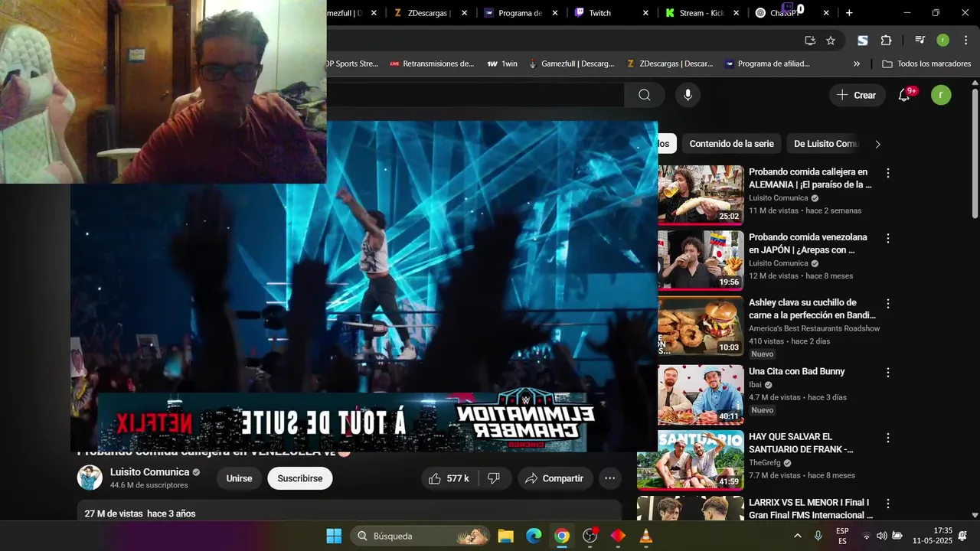
Task: Show more bookmarks with double chevron
Action: click(x=857, y=64)
